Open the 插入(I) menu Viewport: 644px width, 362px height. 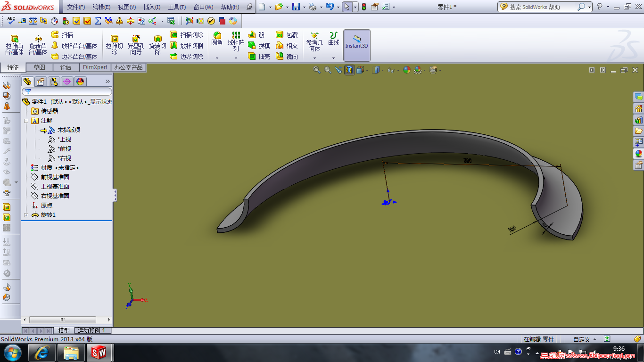152,7
